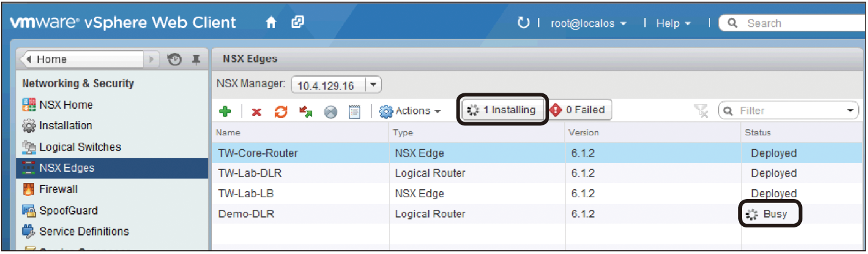The image size is (868, 254).
Task: Open the Actions dropdown menu
Action: [411, 111]
